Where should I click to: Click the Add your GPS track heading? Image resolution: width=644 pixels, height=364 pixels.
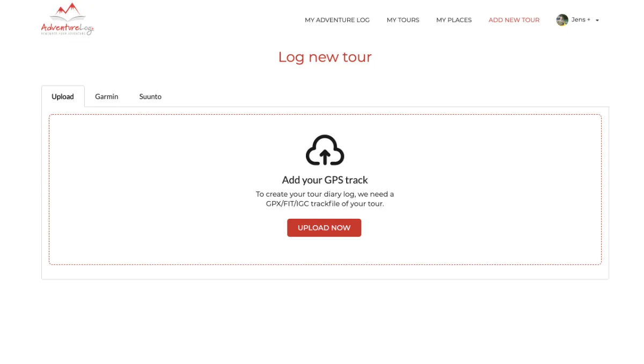[x=325, y=180]
